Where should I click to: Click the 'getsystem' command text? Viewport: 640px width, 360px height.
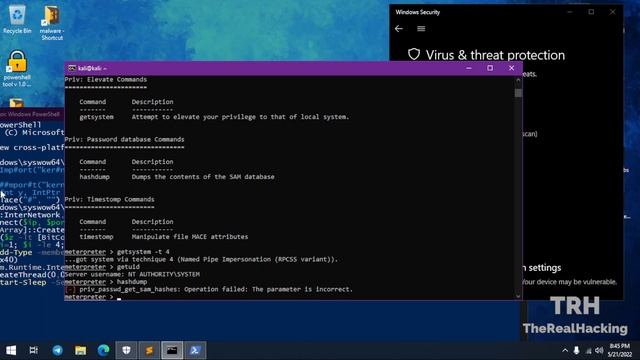96,117
